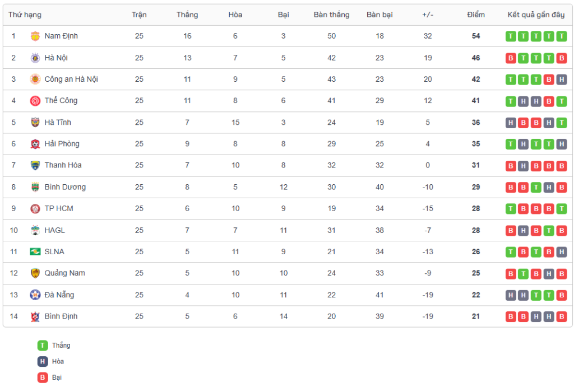Select the Thứ hạng header label
The height and width of the screenshot is (392, 574).
(x=25, y=15)
